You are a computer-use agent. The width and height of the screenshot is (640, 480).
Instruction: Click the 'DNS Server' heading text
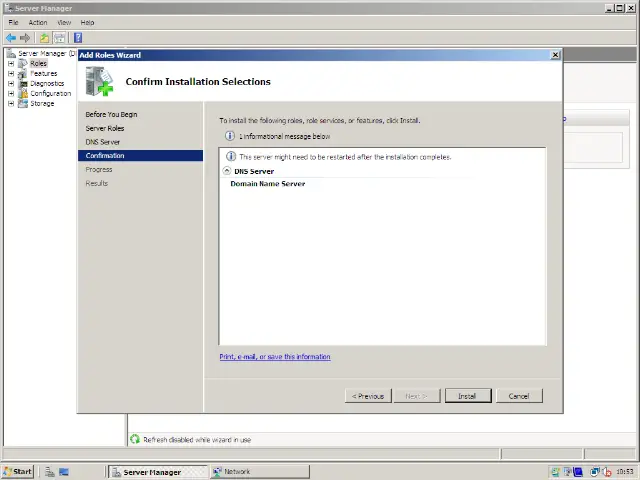(254, 171)
